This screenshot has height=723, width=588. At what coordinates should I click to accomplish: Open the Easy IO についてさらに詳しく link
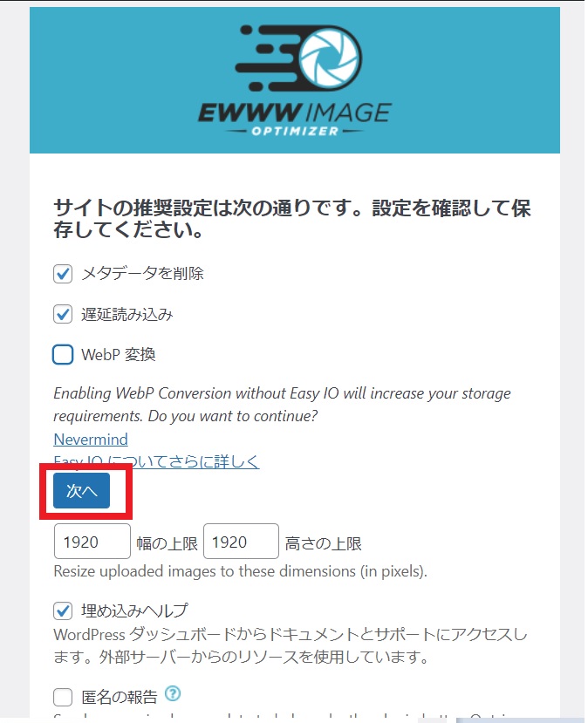pos(157,461)
